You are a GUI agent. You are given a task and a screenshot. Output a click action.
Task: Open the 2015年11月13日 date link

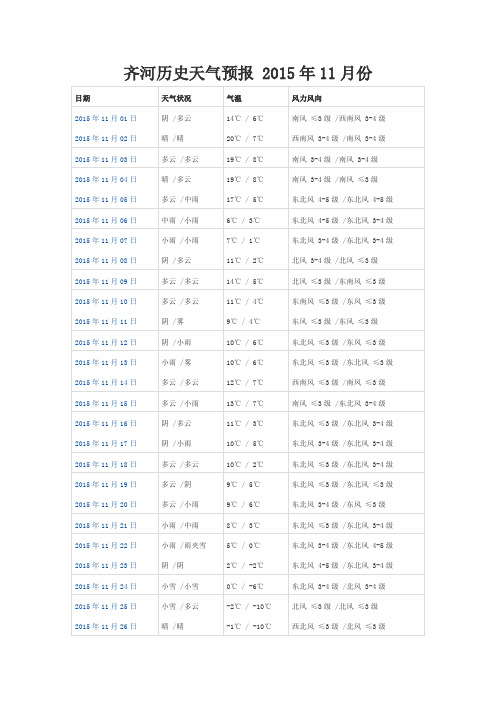tap(106, 363)
